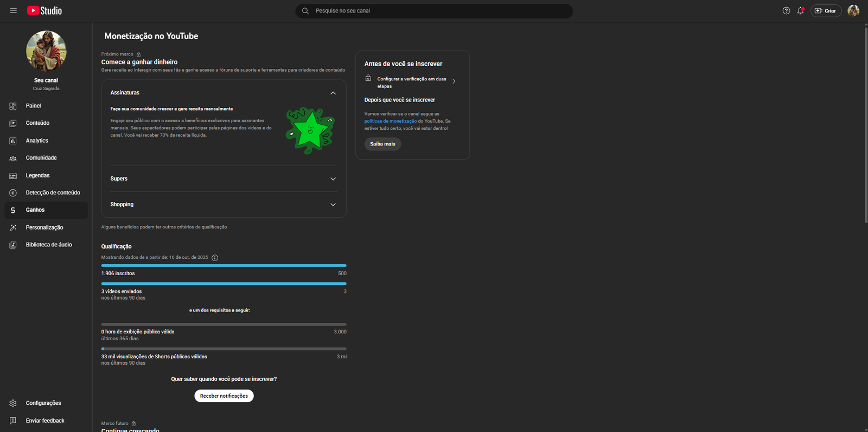This screenshot has width=868, height=432.
Task: Open Configurar a verificação em duas etapas
Action: click(411, 82)
